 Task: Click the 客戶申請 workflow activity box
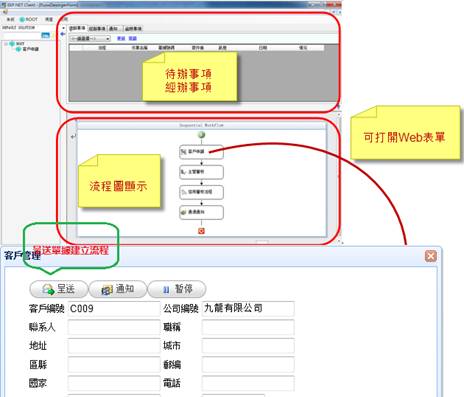[201, 152]
